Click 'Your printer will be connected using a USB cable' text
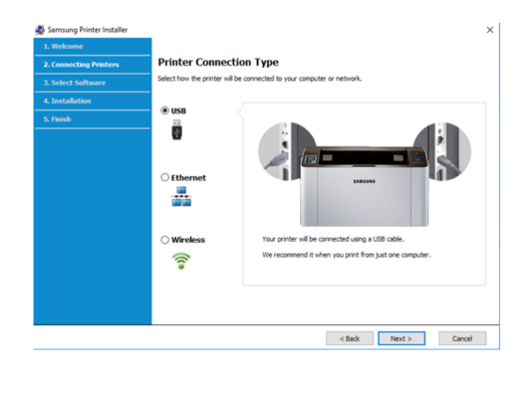This screenshot has width=532, height=399. (x=333, y=239)
